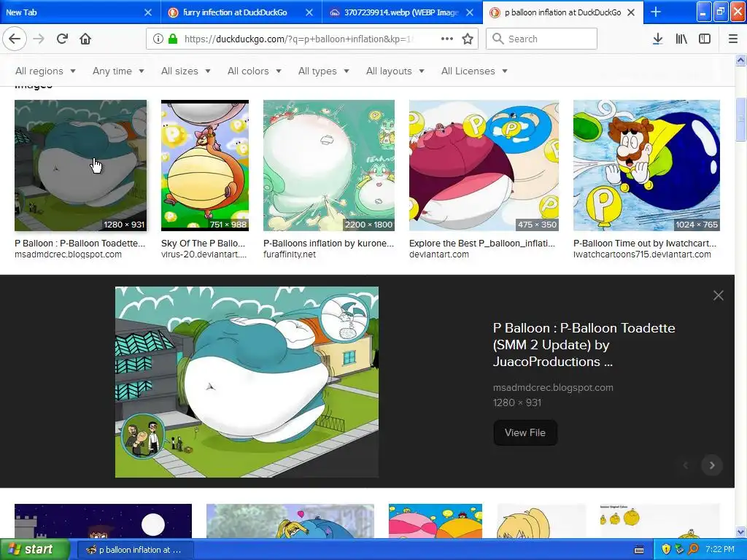Open the Windows start menu
The image size is (747, 560).
click(x=35, y=549)
